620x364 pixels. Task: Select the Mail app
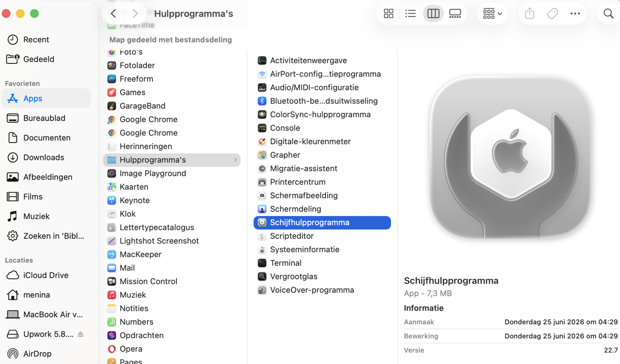[x=172, y=268]
